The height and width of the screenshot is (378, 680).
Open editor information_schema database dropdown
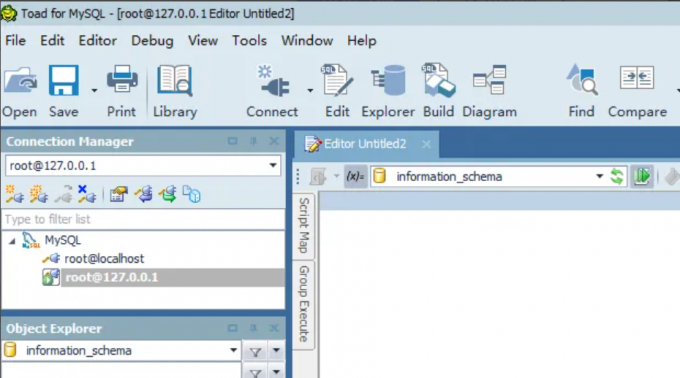[599, 176]
